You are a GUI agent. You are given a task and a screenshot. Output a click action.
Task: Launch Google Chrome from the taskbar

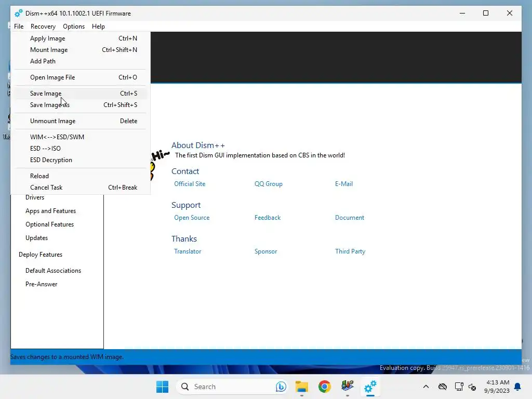point(325,387)
